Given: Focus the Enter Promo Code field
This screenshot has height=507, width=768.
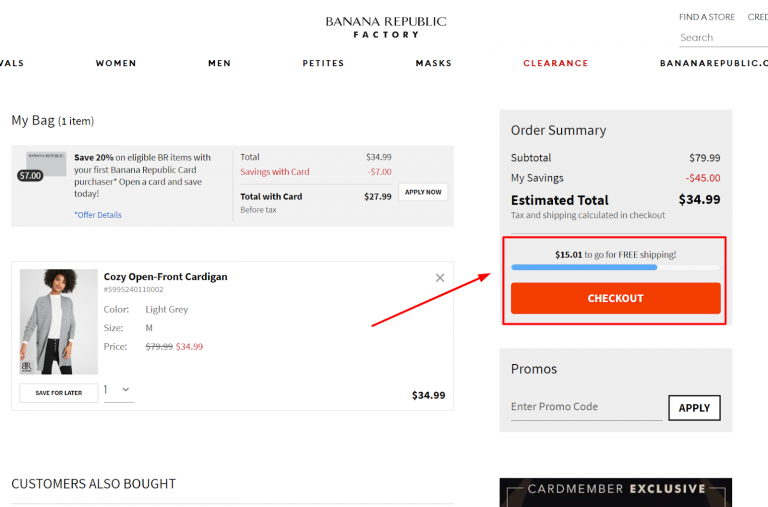Looking at the screenshot, I should [x=586, y=408].
